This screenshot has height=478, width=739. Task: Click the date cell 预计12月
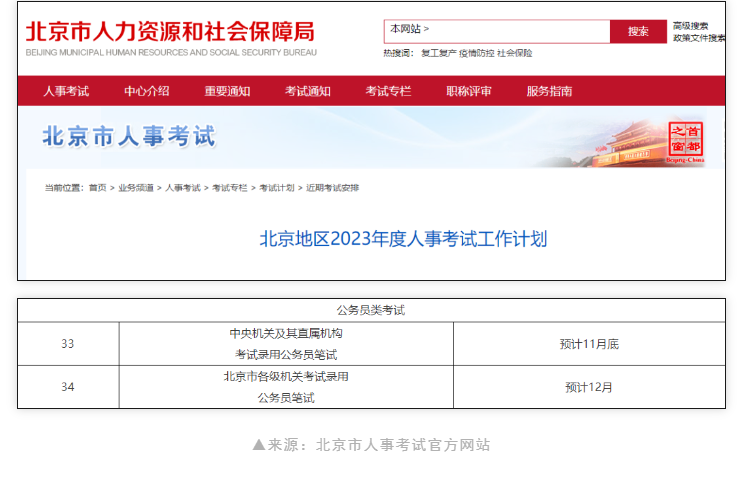[589, 387]
